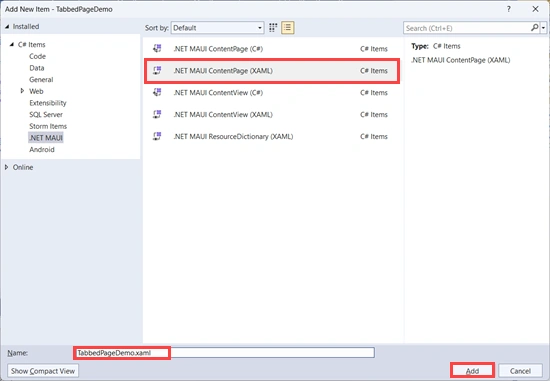Image resolution: width=550 pixels, height=381 pixels.
Task: Select the Code category
Action: click(38, 56)
